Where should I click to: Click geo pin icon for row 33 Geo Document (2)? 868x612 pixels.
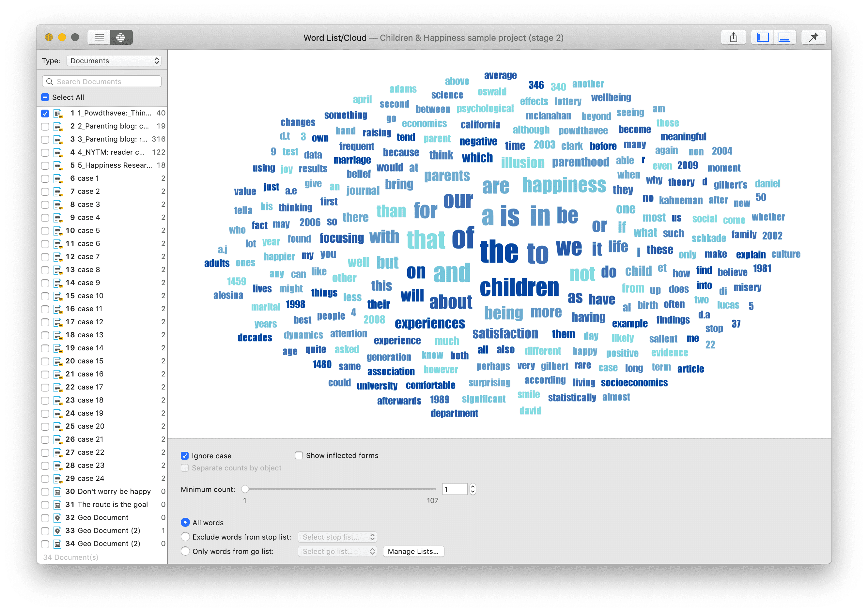click(x=57, y=531)
